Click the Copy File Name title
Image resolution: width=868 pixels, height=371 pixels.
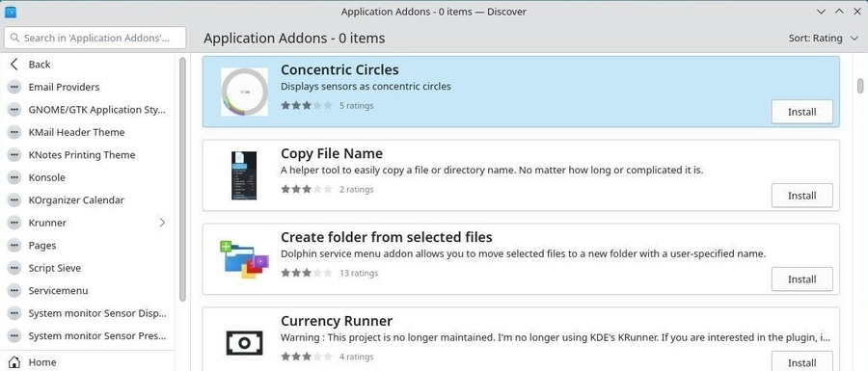tap(332, 153)
